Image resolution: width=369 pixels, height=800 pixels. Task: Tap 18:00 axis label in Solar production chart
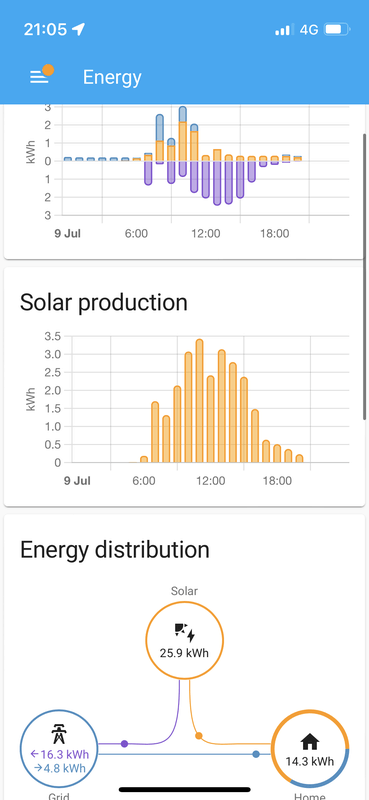[277, 481]
